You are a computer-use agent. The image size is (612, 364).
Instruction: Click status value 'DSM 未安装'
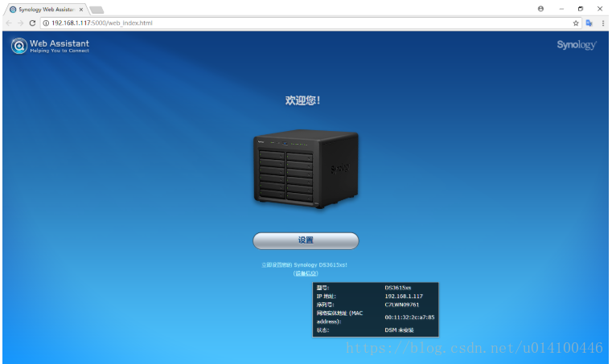tap(399, 330)
